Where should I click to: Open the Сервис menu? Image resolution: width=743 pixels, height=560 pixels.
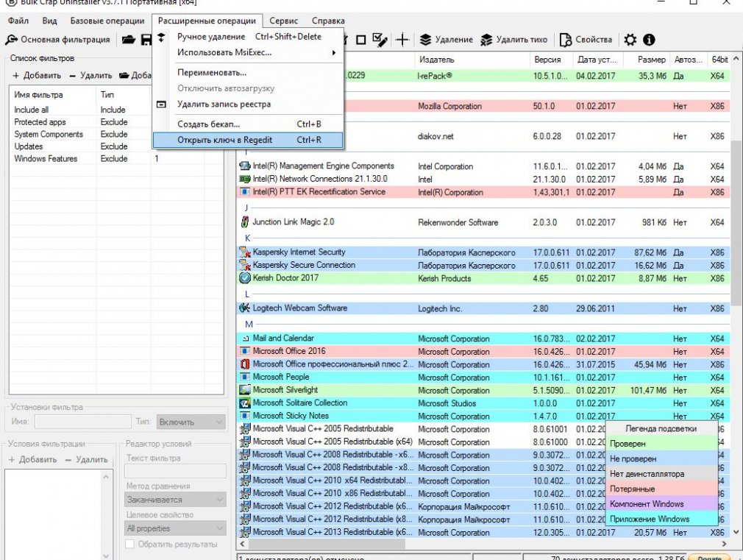tap(283, 21)
